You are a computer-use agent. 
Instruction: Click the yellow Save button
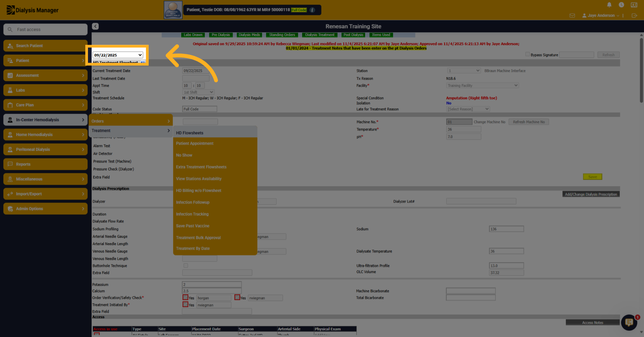pos(592,177)
